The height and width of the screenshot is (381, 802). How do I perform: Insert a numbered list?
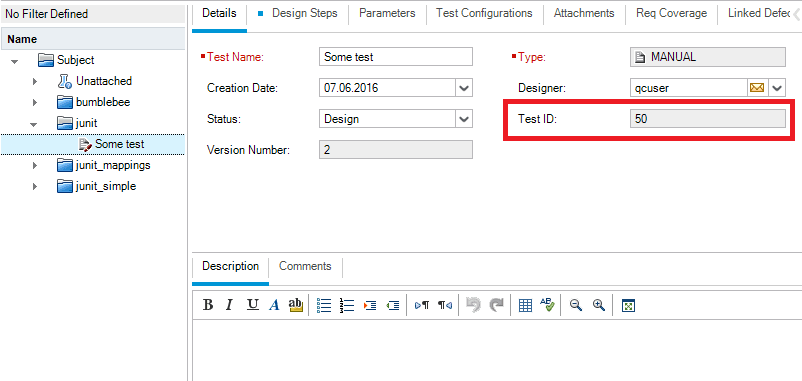coord(347,305)
